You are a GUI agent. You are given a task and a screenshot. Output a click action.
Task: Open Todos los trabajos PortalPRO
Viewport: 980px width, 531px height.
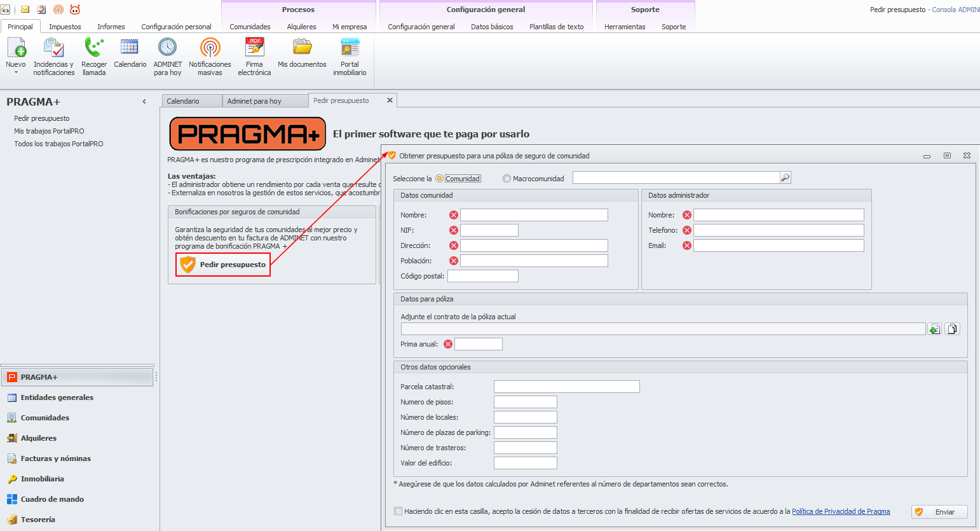point(58,144)
